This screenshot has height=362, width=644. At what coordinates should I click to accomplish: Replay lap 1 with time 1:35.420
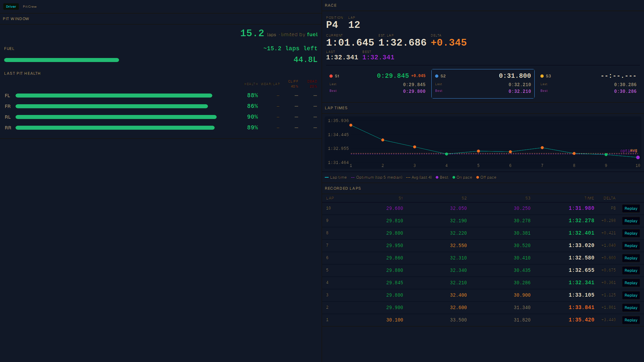(631, 320)
